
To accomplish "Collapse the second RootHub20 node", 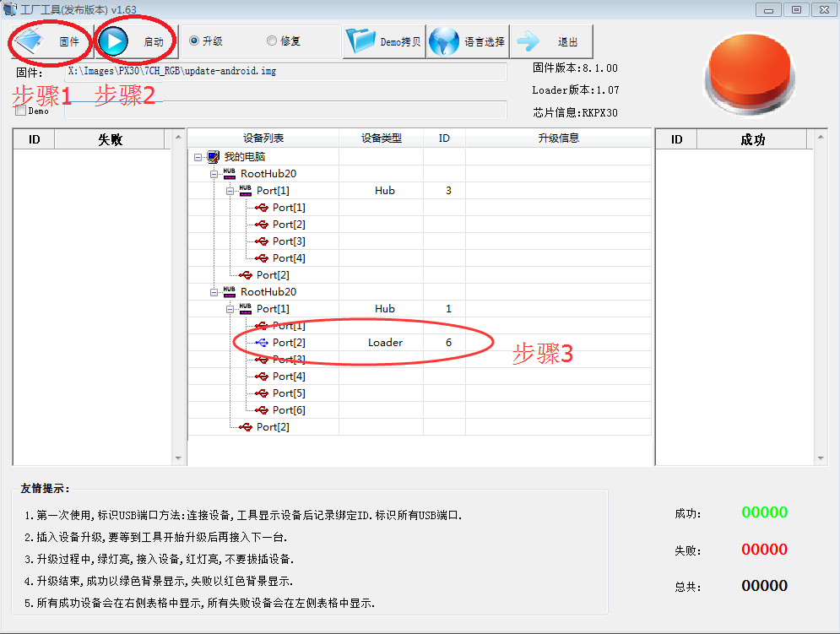I will [214, 292].
